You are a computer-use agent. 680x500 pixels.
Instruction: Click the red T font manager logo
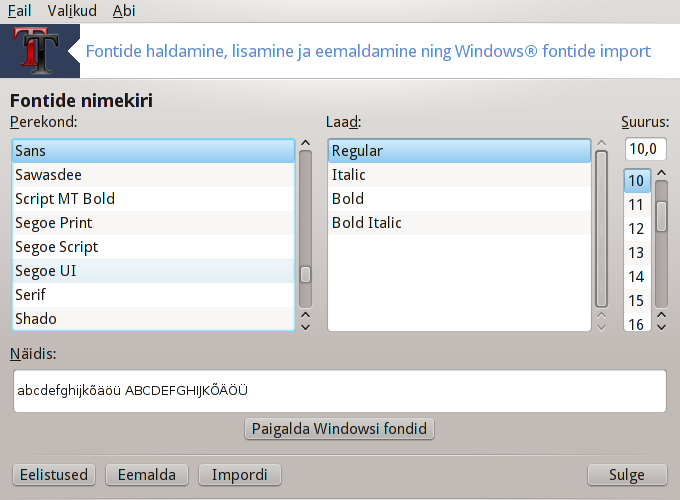click(x=37, y=51)
